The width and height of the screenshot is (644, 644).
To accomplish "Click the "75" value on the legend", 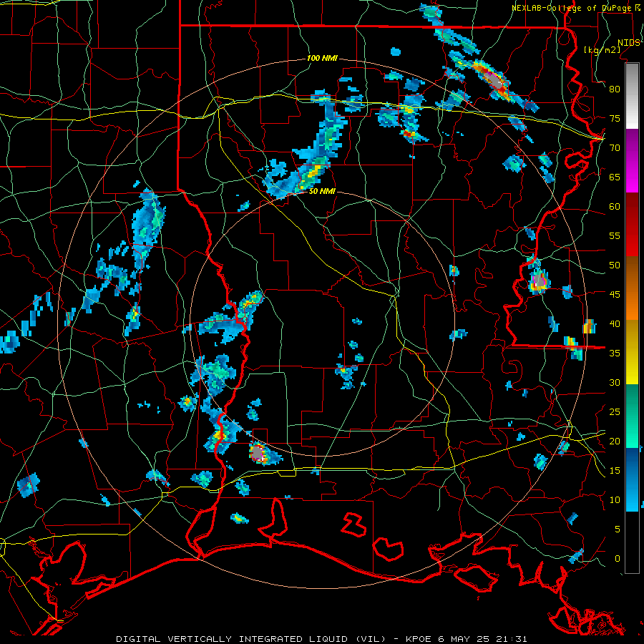I will tap(615, 119).
